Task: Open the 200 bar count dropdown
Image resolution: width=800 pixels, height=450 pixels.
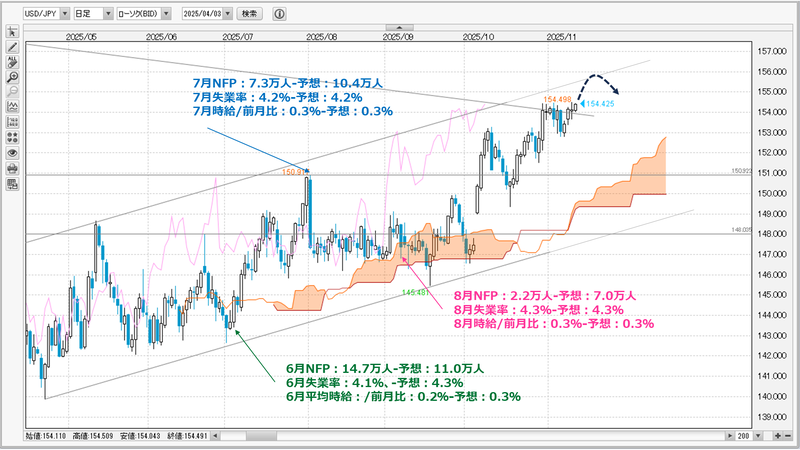Action: [x=758, y=436]
